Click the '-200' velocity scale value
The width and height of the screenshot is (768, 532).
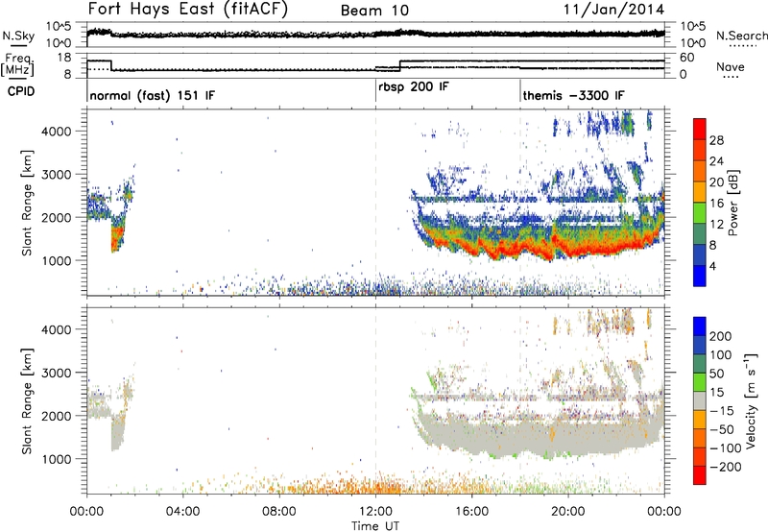pyautogui.click(x=726, y=467)
